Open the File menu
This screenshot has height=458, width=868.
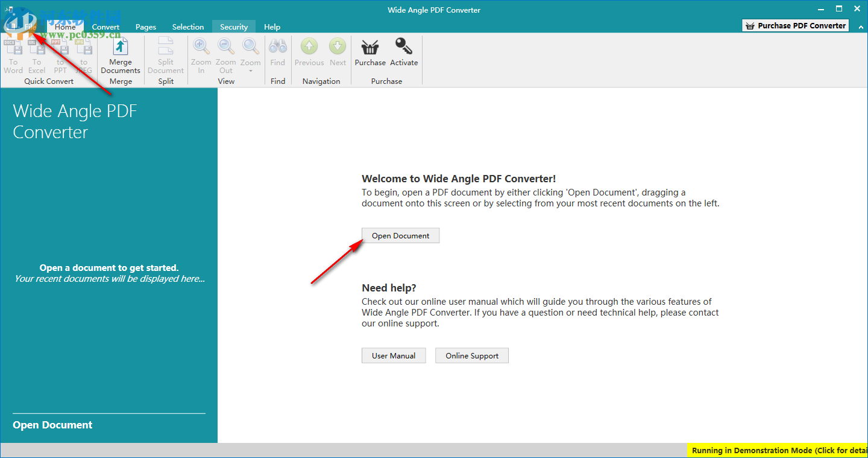click(30, 27)
